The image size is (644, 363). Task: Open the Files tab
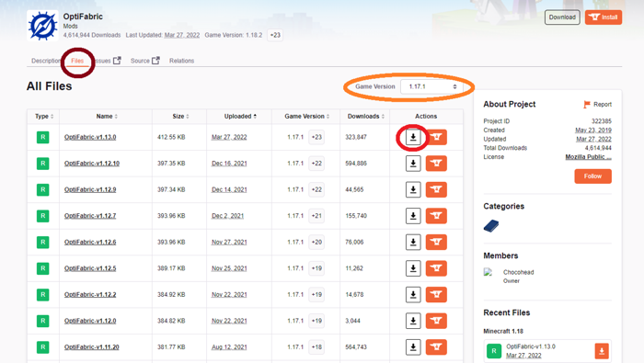(77, 61)
